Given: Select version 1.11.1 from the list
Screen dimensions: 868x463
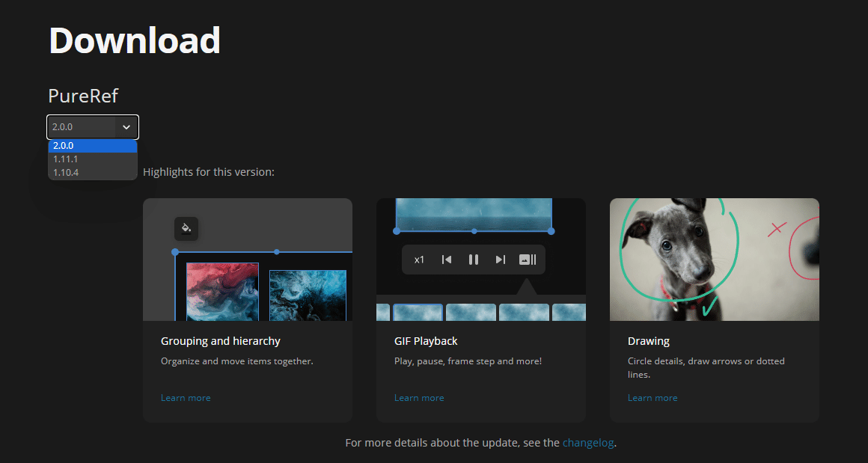Looking at the screenshot, I should tap(93, 159).
